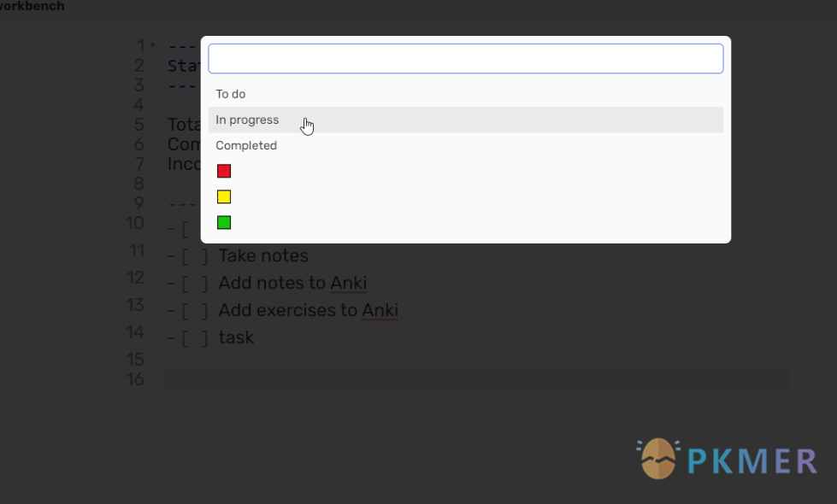
Task: Click the "task" text on line 14
Action: point(236,337)
